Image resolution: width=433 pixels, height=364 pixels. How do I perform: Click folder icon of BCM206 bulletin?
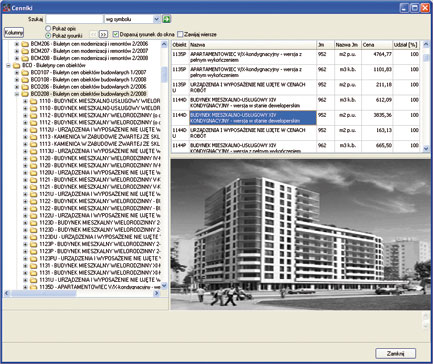point(25,44)
